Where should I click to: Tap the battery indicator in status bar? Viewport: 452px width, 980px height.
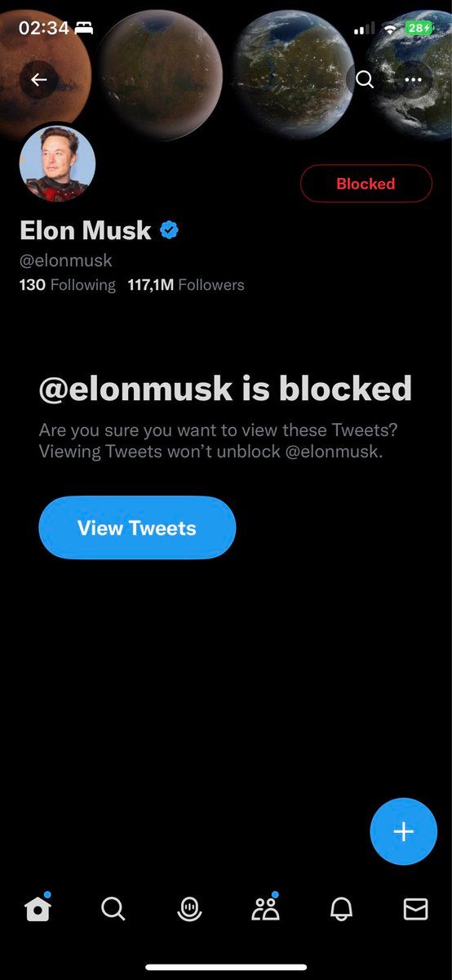coord(419,28)
